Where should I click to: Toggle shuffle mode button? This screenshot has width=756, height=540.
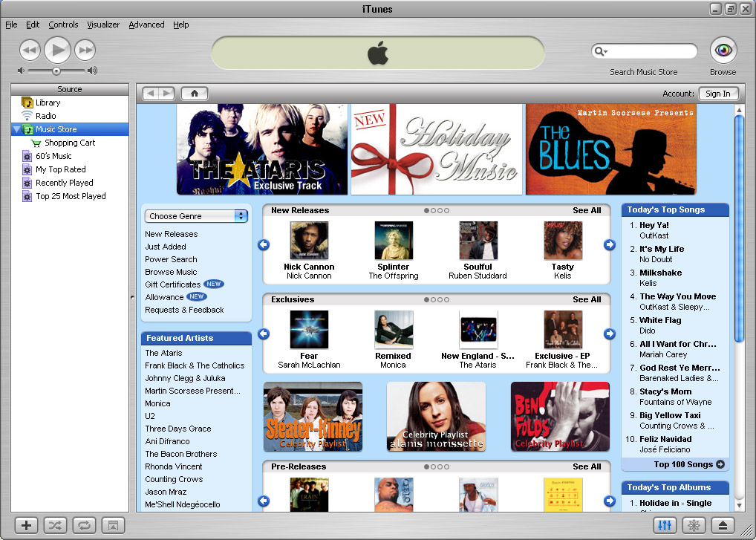[55, 525]
